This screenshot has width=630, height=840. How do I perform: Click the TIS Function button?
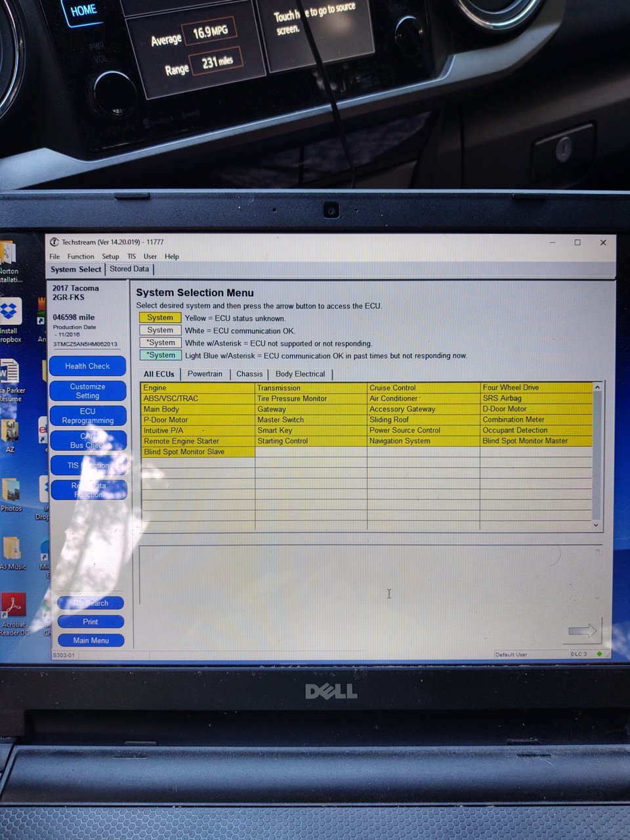88,465
